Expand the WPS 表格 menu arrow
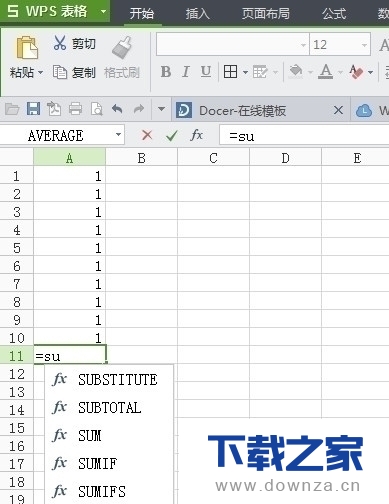 point(103,12)
